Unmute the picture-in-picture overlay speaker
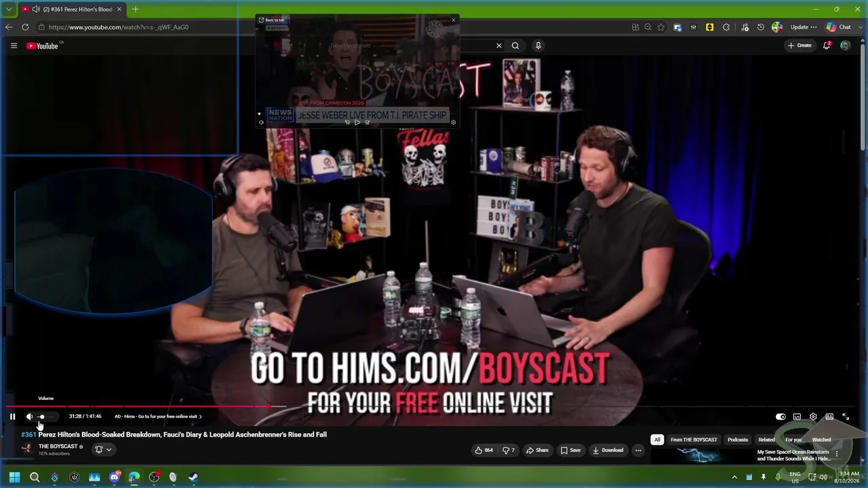Viewport: 868px width, 488px height. pyautogui.click(x=261, y=123)
